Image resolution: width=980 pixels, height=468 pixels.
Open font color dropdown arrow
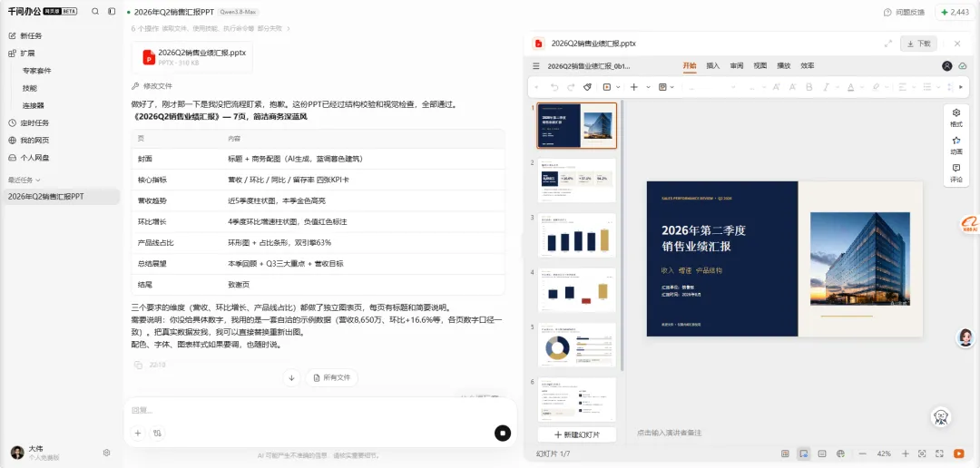pyautogui.click(x=861, y=87)
